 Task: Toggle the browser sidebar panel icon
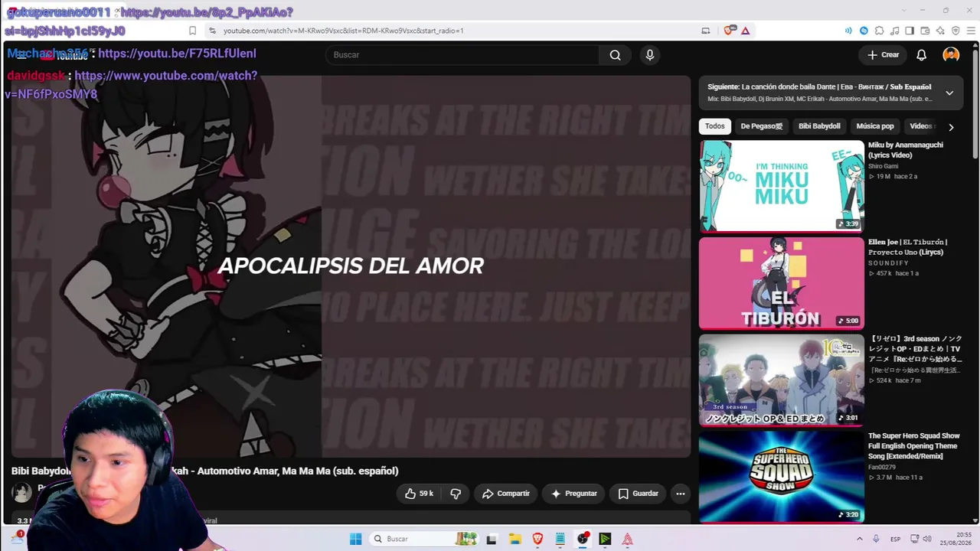pyautogui.click(x=910, y=31)
